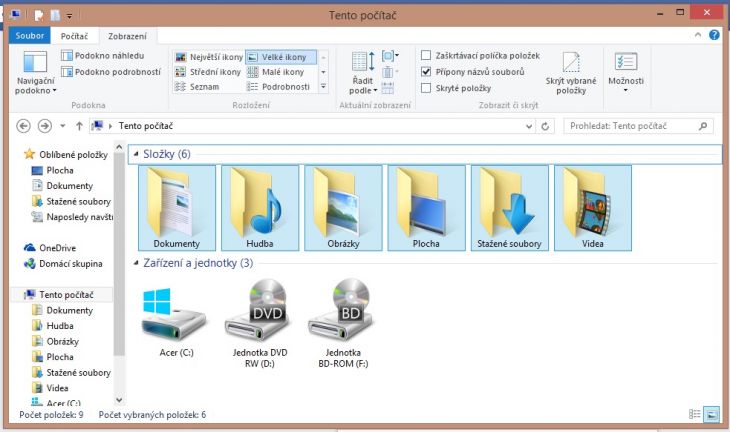Select Malé ikony layout
This screenshot has width=730, height=432.
(x=276, y=72)
